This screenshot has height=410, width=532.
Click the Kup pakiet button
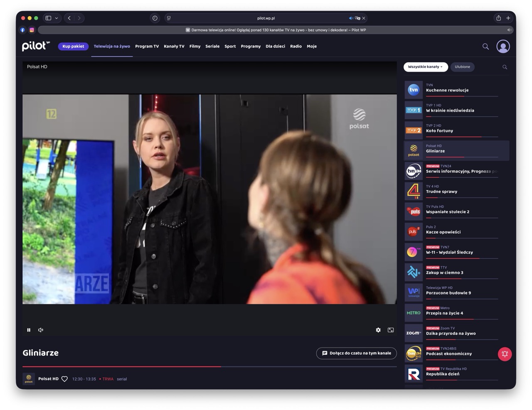[73, 47]
